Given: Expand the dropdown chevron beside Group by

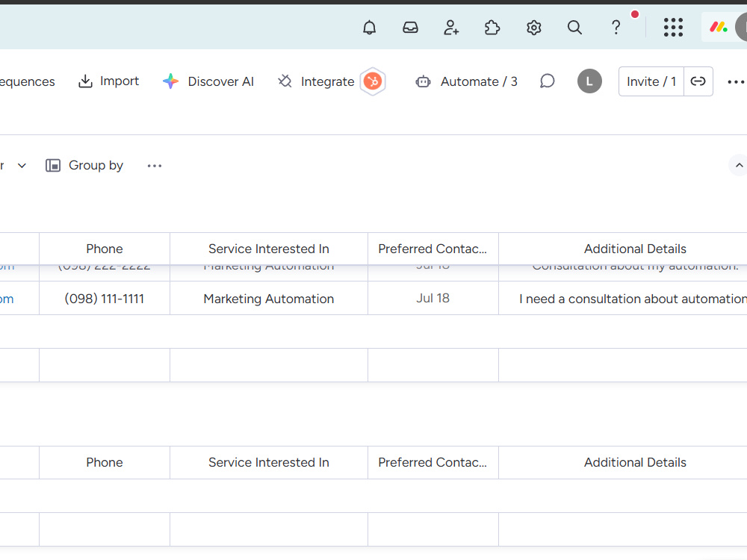Looking at the screenshot, I should click(22, 166).
